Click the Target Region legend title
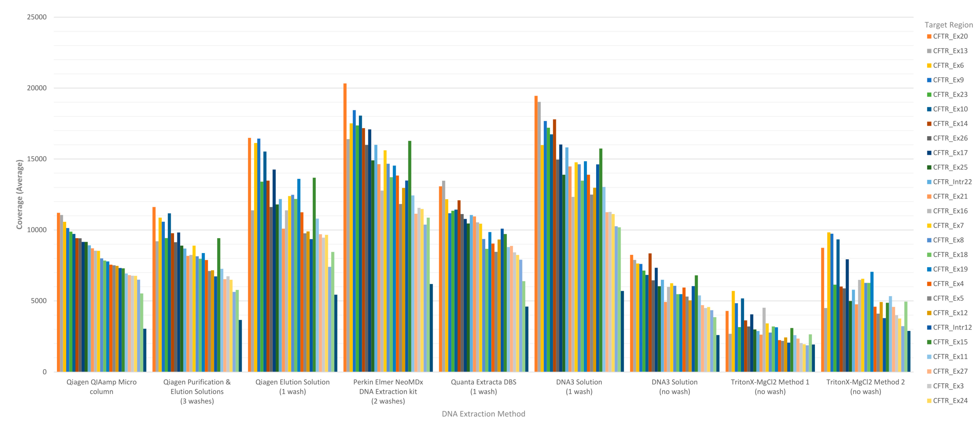 tap(948, 25)
